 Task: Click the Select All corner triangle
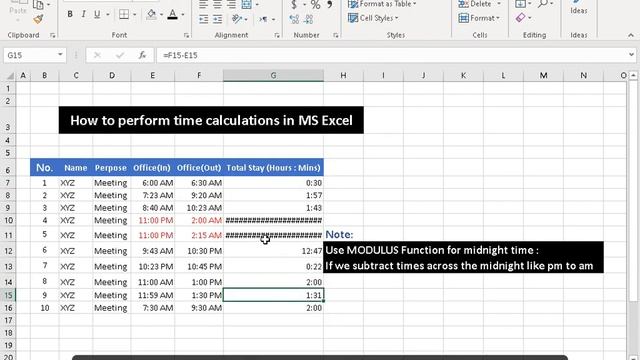click(x=9, y=76)
